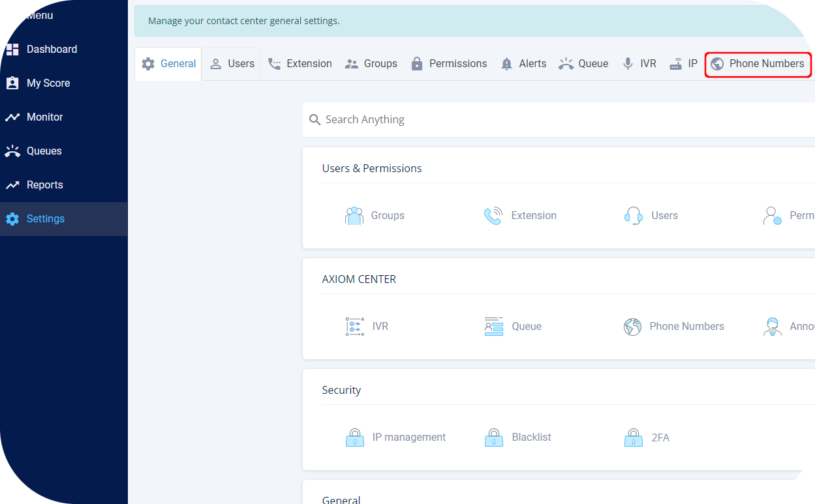815x504 pixels.
Task: Click the globe icon on Phone Numbers tab
Action: pyautogui.click(x=717, y=64)
